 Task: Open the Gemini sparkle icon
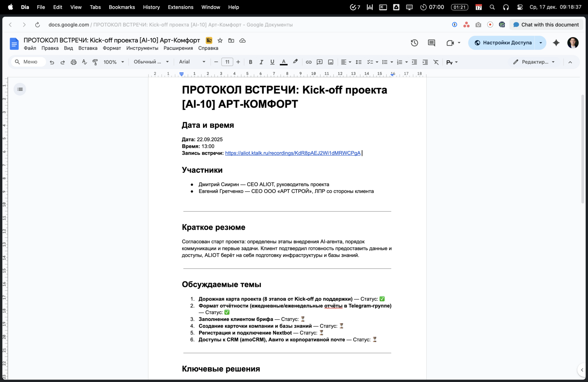point(556,43)
